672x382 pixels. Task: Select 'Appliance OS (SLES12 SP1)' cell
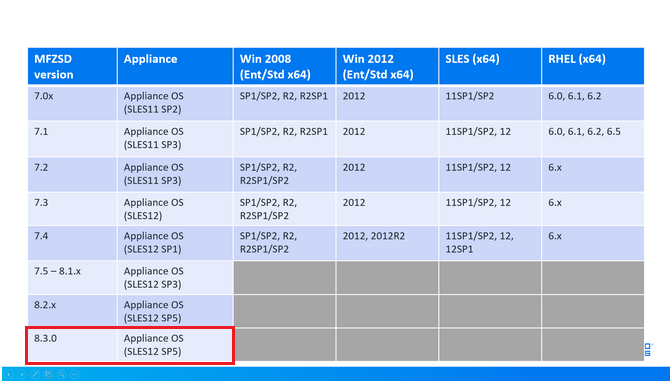click(175, 243)
